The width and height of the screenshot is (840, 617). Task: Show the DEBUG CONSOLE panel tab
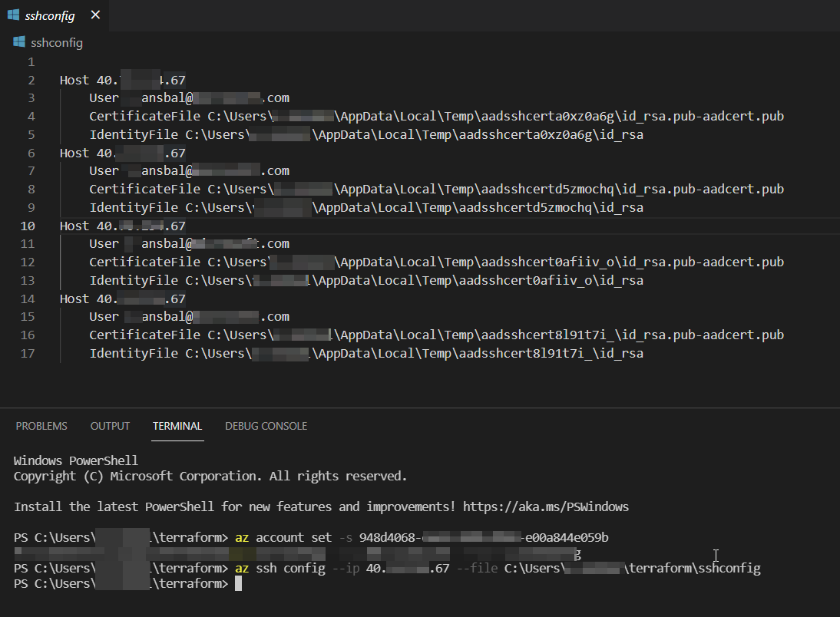[x=266, y=426]
